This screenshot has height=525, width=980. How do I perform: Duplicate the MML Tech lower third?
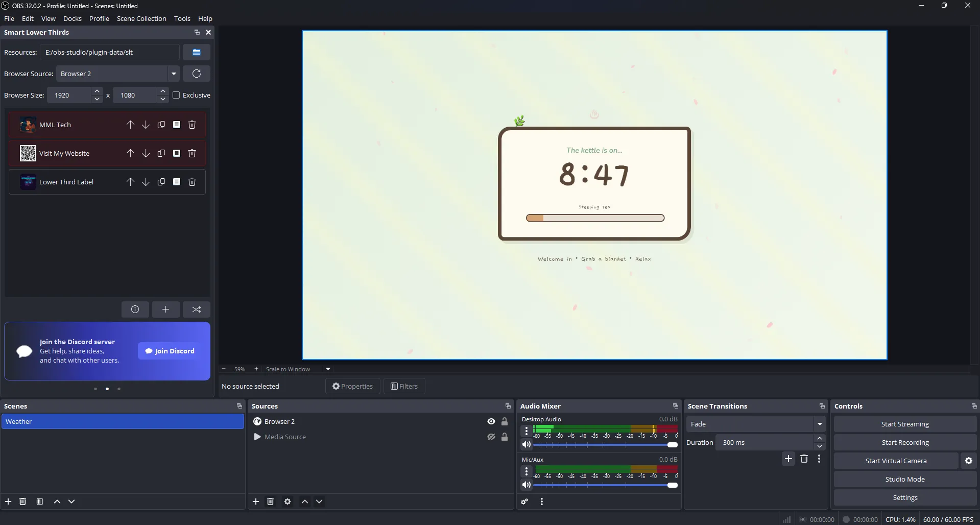click(161, 124)
